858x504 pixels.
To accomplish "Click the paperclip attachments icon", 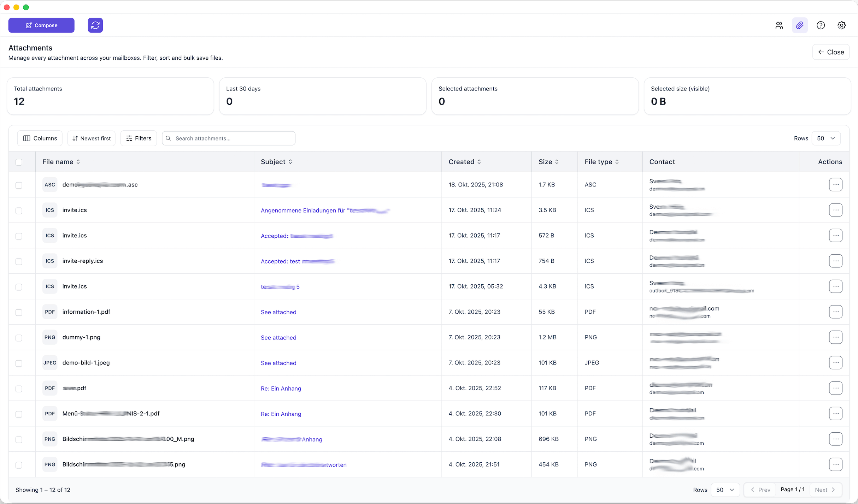I will (799, 25).
